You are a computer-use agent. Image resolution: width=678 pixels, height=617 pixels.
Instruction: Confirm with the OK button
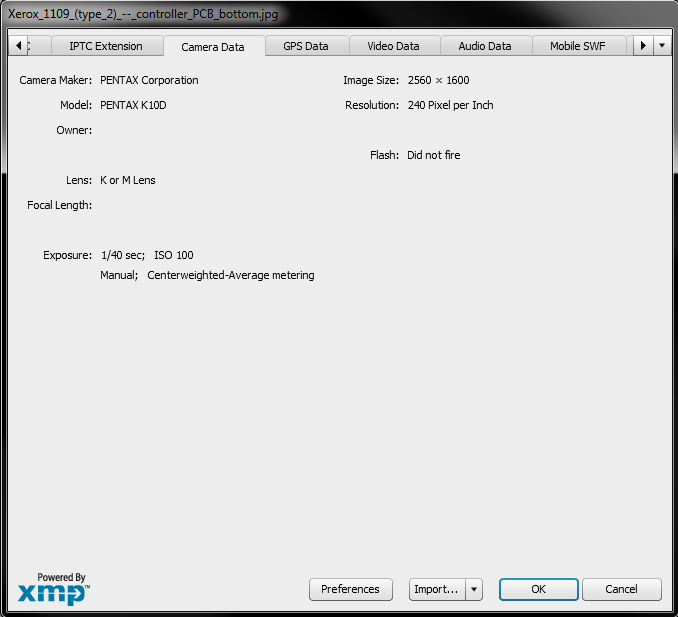pos(538,589)
